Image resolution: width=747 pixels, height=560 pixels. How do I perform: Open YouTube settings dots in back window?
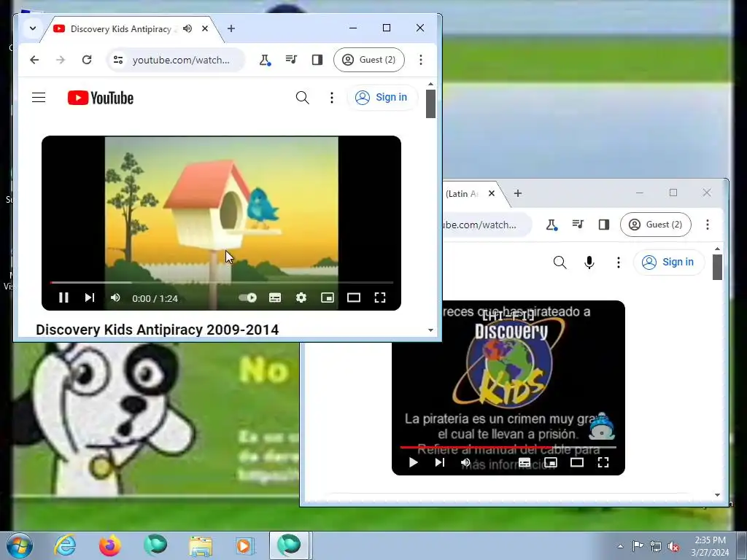[619, 262]
